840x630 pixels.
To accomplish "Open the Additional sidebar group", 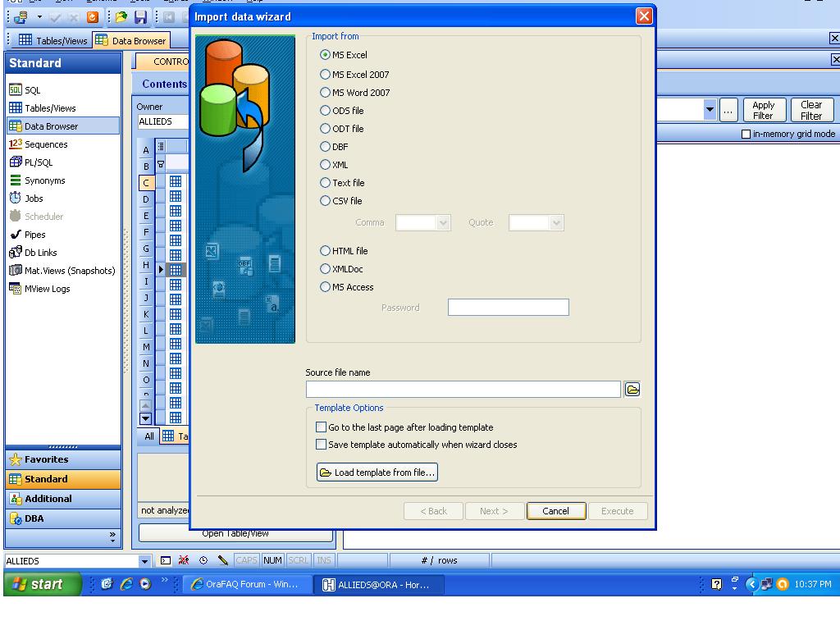I will [63, 499].
